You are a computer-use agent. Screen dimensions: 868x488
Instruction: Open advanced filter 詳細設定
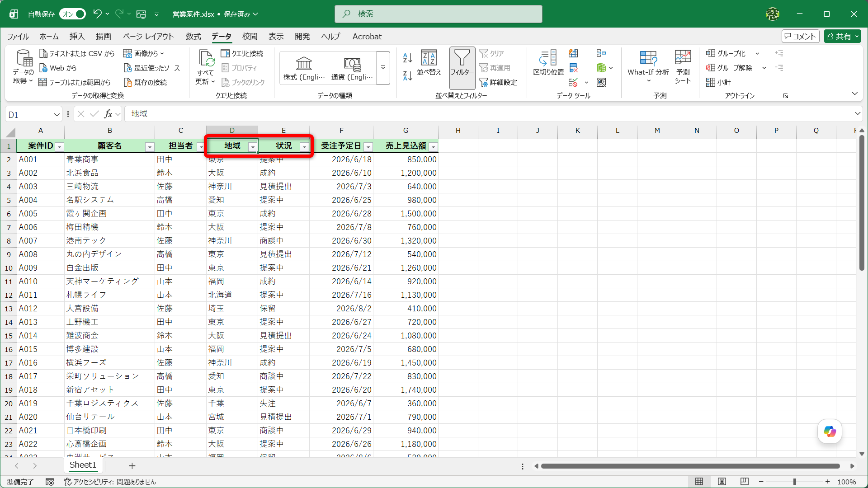click(x=498, y=82)
